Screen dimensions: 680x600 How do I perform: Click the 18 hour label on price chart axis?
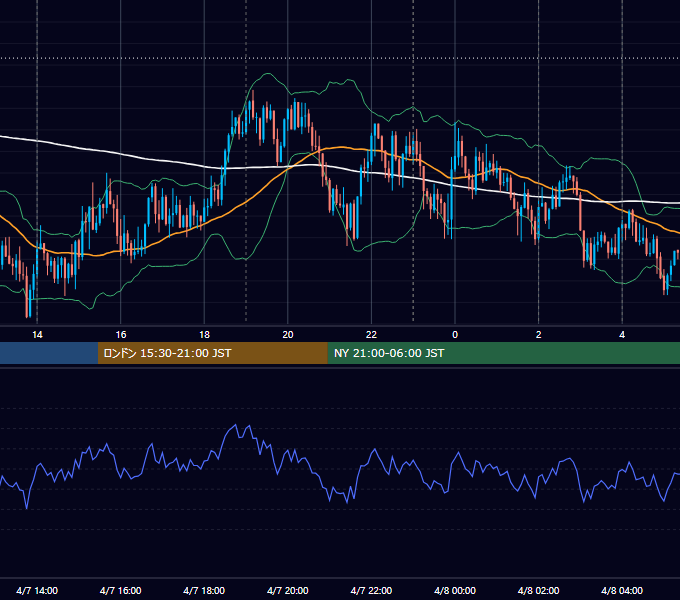click(x=204, y=335)
